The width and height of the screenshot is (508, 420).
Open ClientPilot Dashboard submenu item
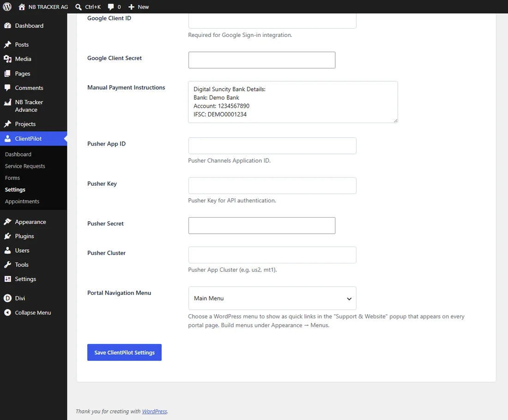click(x=18, y=154)
